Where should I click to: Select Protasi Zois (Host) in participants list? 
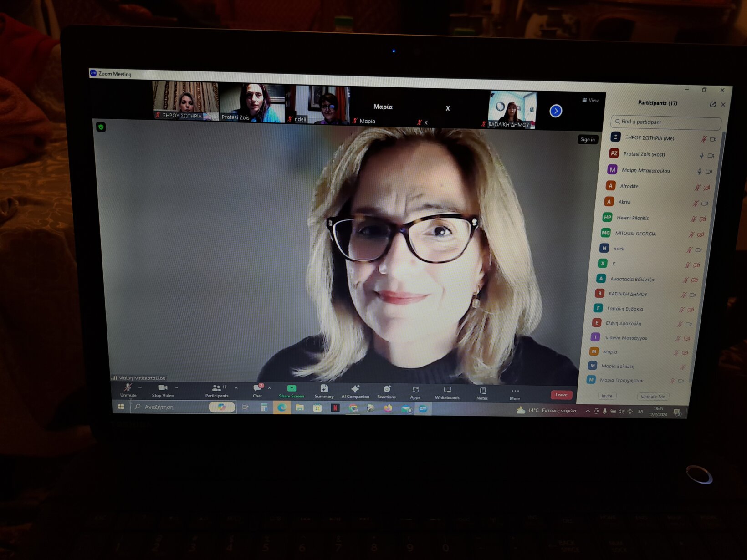coord(644,154)
